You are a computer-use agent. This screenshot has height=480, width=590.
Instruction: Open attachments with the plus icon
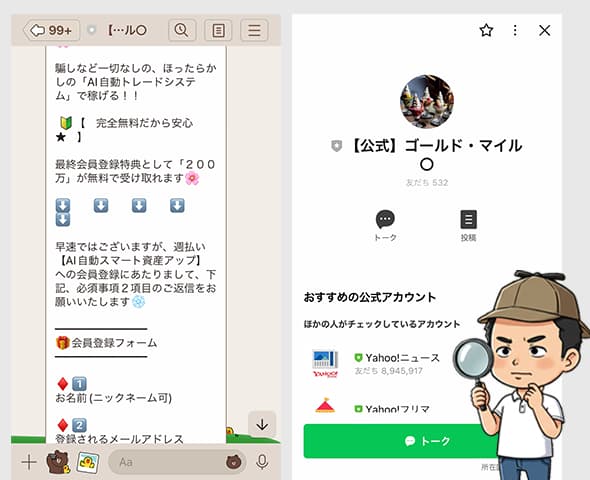pos(29,462)
